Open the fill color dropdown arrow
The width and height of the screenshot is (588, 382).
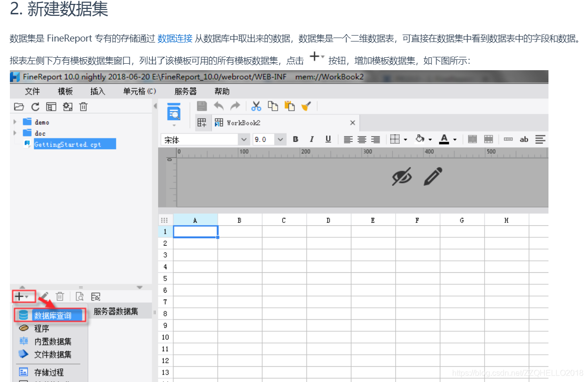coord(430,140)
